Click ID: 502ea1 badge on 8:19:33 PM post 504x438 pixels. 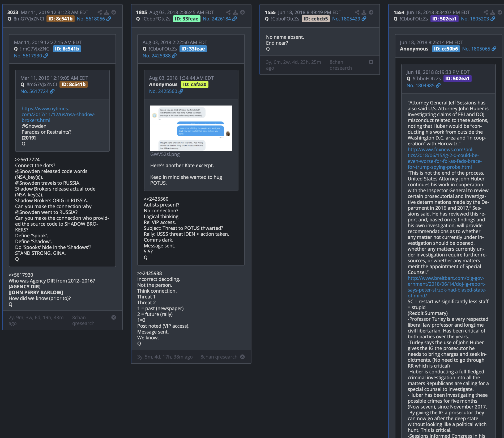click(457, 79)
